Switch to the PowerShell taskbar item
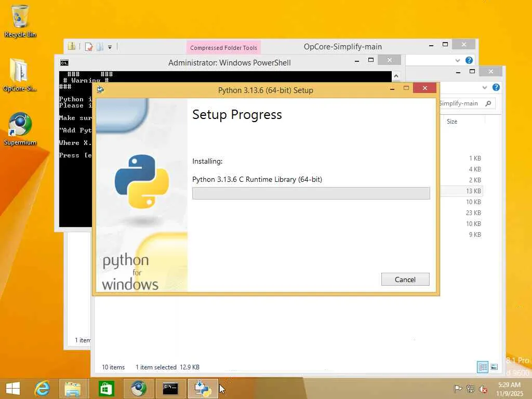This screenshot has width=532, height=399. 170,389
